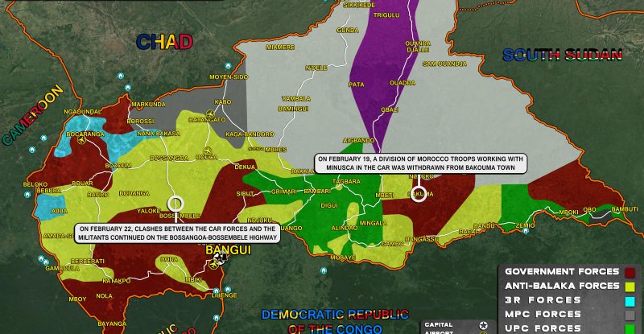The width and height of the screenshot is (644, 334).
Task: Click the capital star symbol in the legend
Action: pyautogui.click(x=482, y=324)
